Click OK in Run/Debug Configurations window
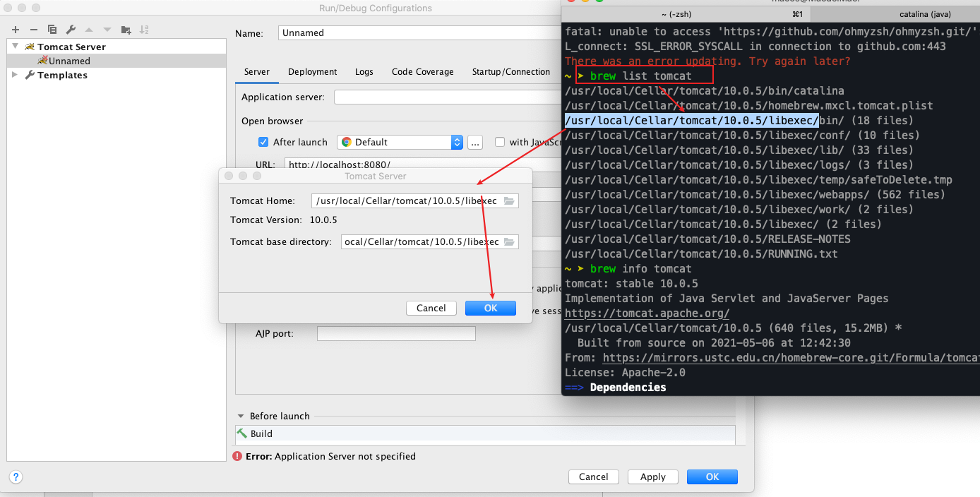This screenshot has width=980, height=497. point(712,477)
